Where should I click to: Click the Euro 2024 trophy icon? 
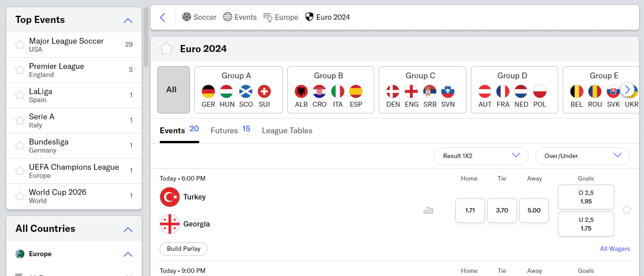[x=309, y=17]
